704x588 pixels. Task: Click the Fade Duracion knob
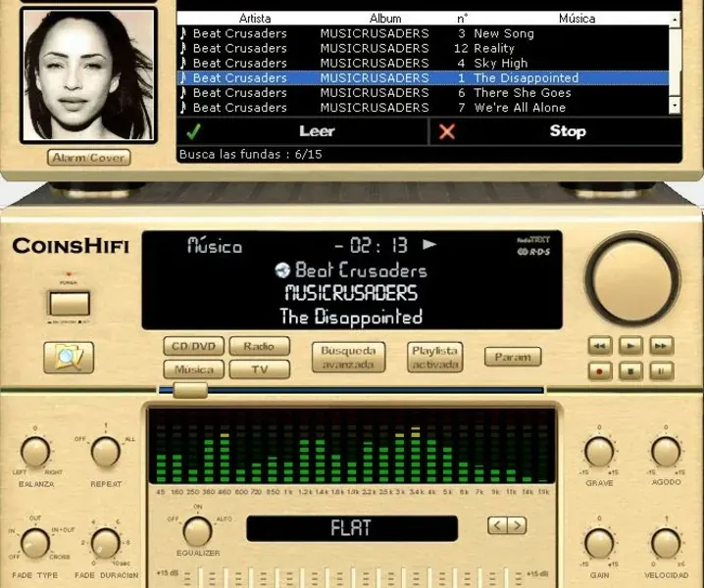pyautogui.click(x=106, y=543)
